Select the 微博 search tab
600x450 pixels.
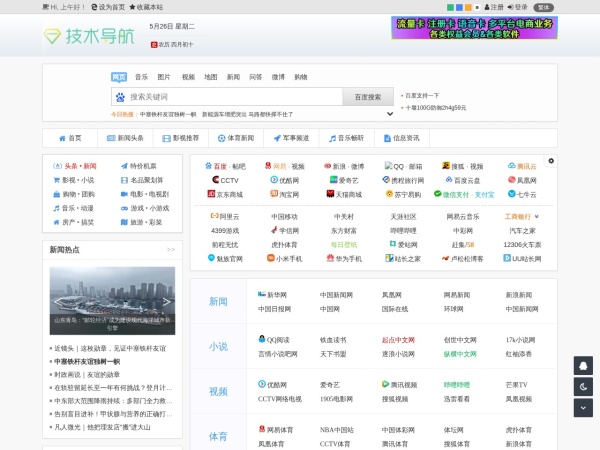pyautogui.click(x=278, y=77)
